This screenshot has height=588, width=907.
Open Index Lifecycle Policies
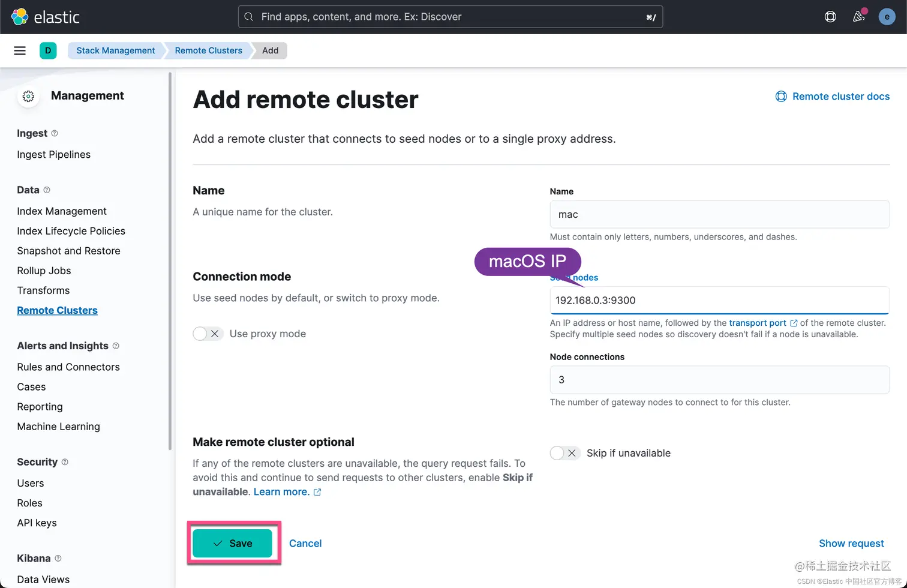tap(71, 231)
